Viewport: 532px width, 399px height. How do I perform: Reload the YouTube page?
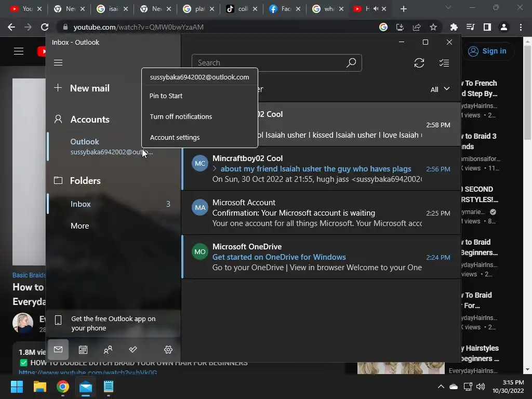coord(45,27)
